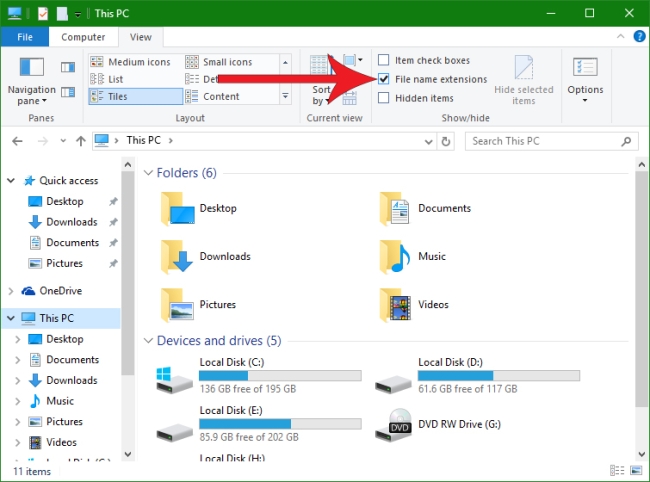Open the Options button in the ribbon

(x=585, y=80)
